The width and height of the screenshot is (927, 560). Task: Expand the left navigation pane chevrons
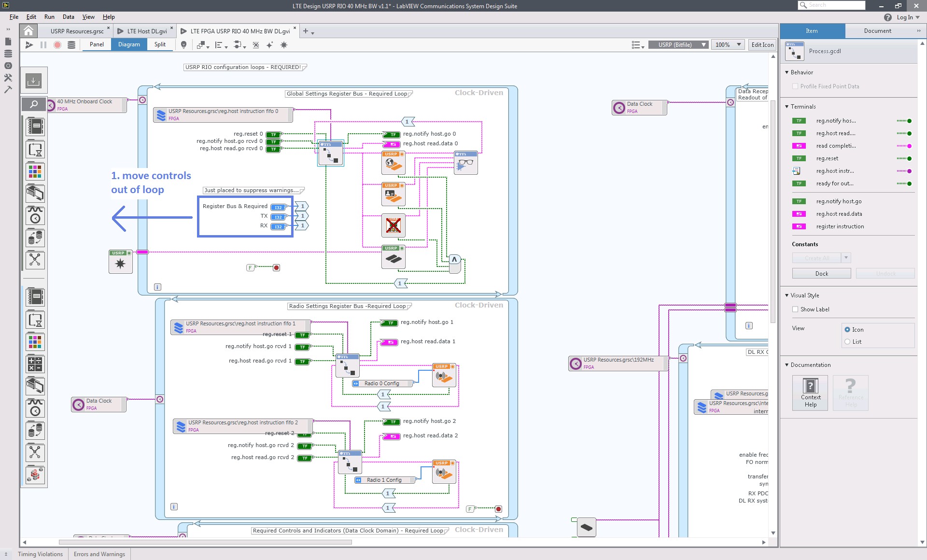click(x=8, y=29)
